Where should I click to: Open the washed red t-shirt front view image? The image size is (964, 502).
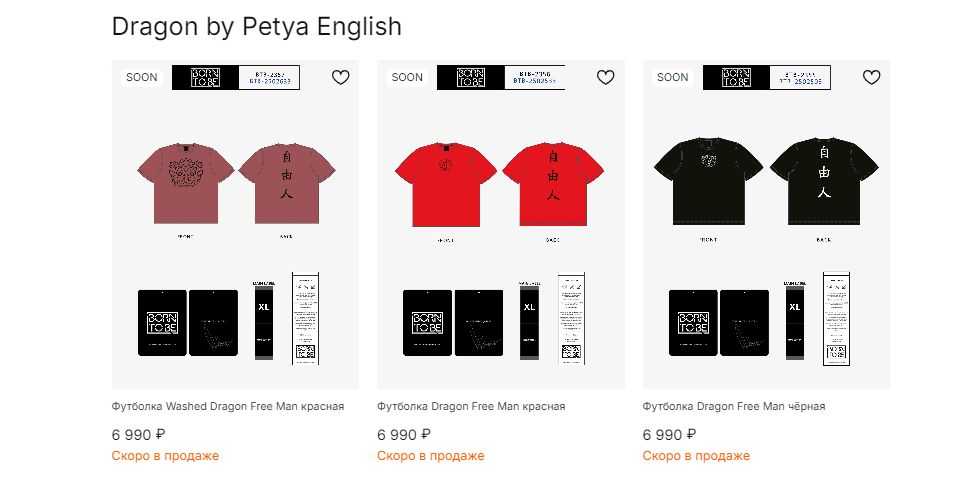[186, 183]
